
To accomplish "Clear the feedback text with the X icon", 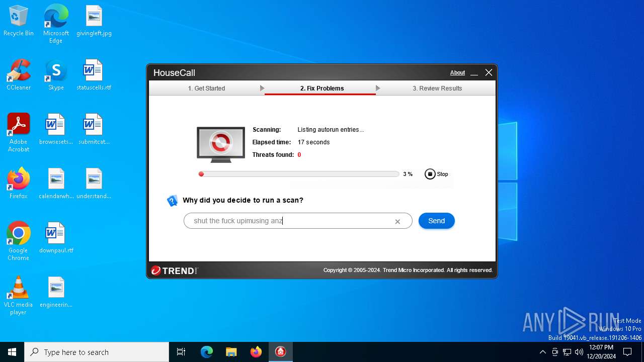I will [397, 221].
